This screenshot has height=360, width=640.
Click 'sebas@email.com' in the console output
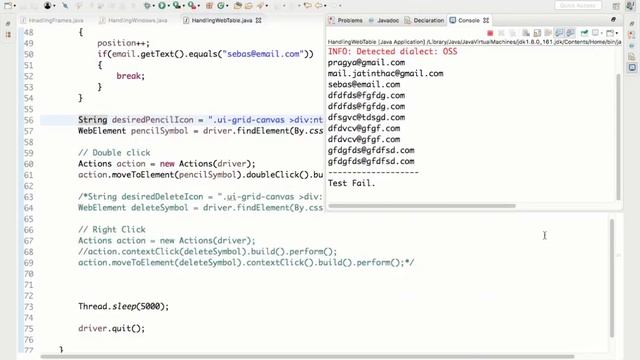[x=364, y=84]
